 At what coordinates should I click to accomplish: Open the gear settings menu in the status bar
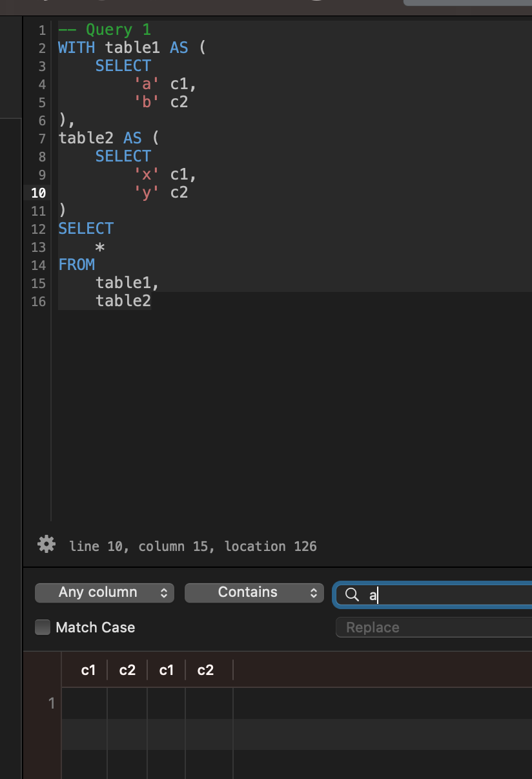point(45,545)
